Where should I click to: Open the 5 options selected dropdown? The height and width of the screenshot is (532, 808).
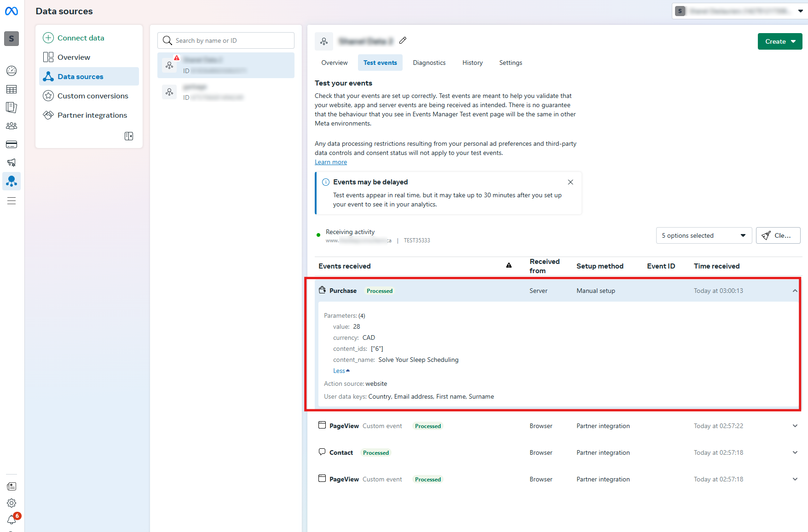pyautogui.click(x=704, y=236)
